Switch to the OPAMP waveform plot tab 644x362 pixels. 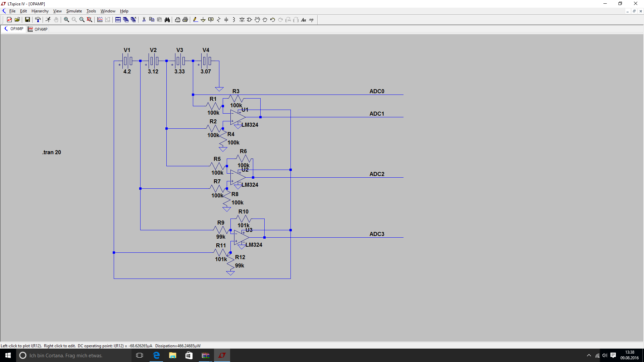click(x=38, y=29)
